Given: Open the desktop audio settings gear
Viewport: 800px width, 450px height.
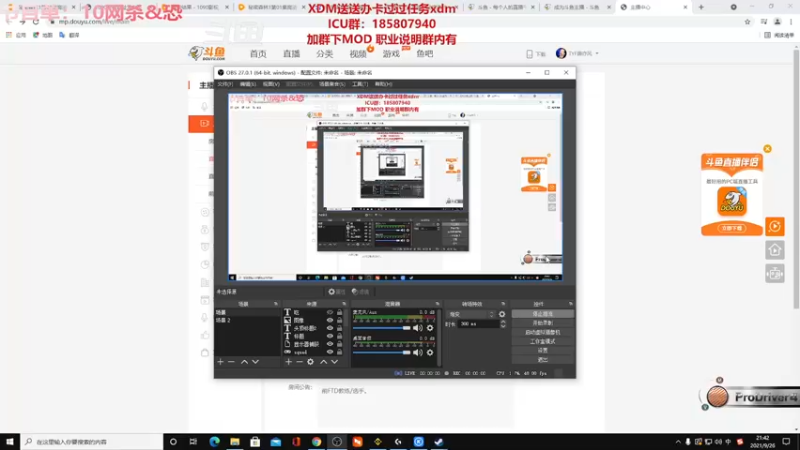Looking at the screenshot, I should click(x=430, y=353).
